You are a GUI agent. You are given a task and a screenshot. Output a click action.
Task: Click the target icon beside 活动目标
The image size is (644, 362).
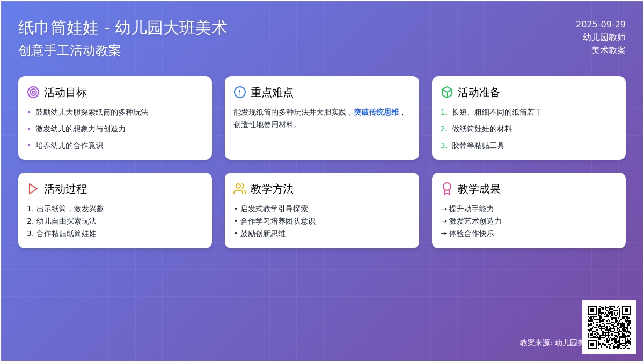(33, 92)
